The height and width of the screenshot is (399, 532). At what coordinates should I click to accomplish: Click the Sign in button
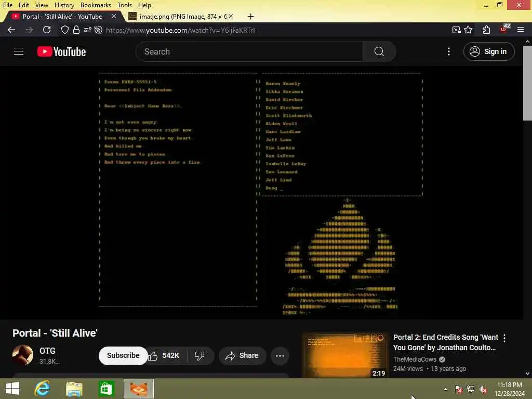coord(489,51)
